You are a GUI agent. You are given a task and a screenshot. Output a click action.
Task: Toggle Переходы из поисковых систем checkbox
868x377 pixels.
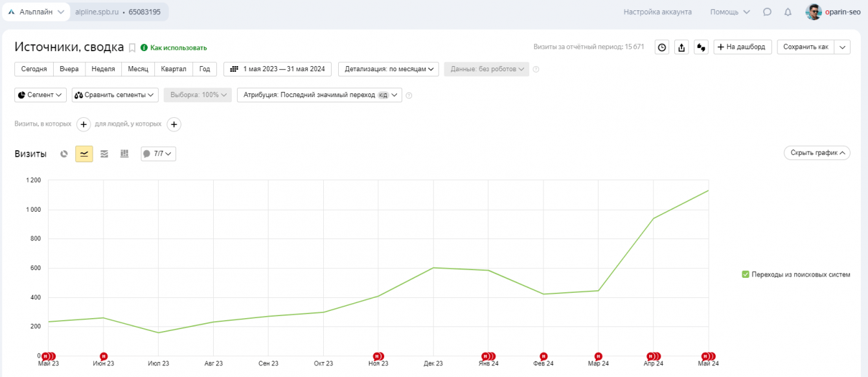pyautogui.click(x=746, y=275)
